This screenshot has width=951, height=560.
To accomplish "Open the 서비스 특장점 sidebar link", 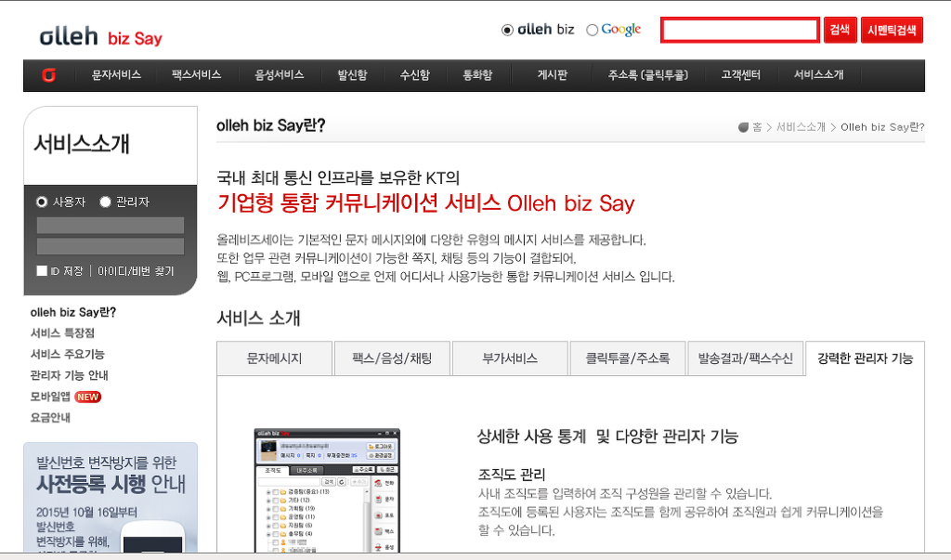I will point(62,333).
